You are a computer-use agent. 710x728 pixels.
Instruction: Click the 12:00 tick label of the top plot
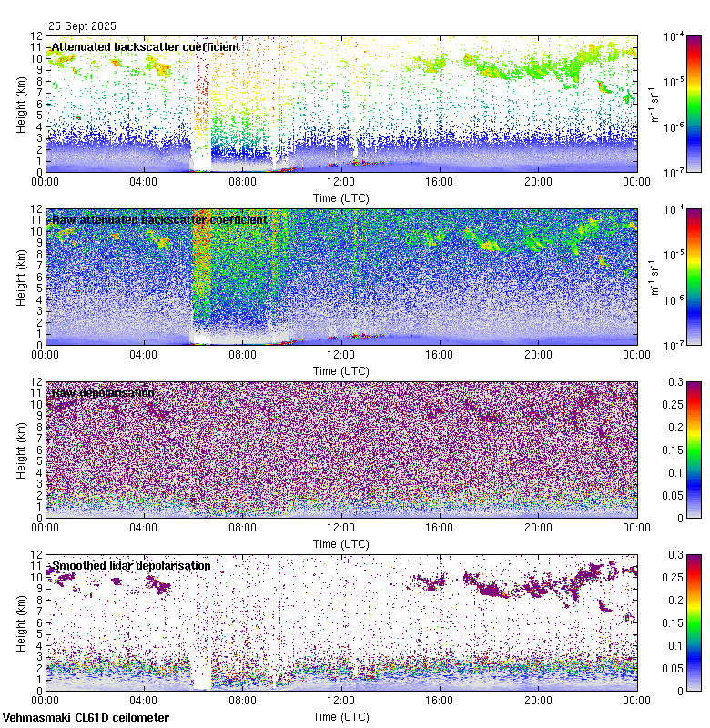point(340,182)
